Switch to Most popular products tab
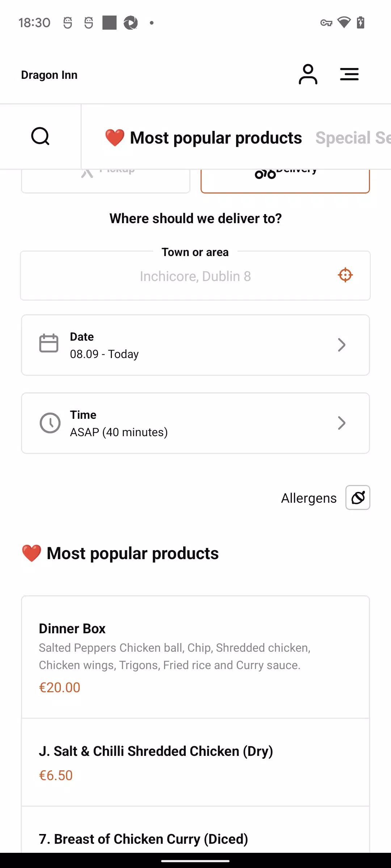This screenshot has height=868, width=391. pyautogui.click(x=203, y=138)
